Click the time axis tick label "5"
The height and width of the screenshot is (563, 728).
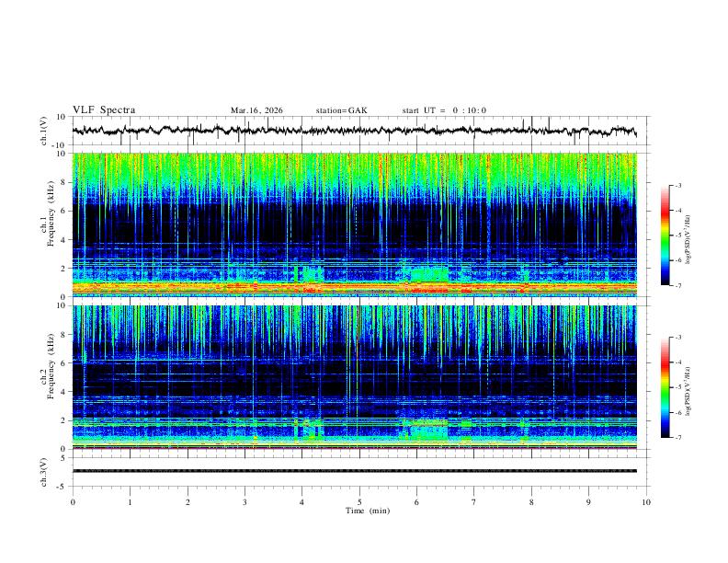pos(359,502)
